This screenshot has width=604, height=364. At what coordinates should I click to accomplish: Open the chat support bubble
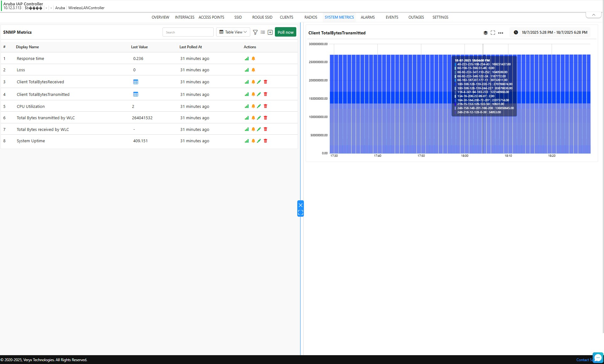598,358
